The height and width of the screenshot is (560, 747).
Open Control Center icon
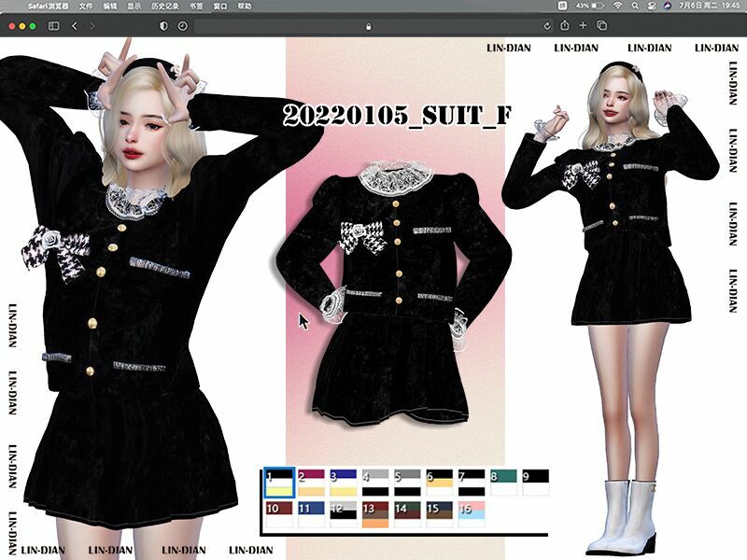coord(651,6)
